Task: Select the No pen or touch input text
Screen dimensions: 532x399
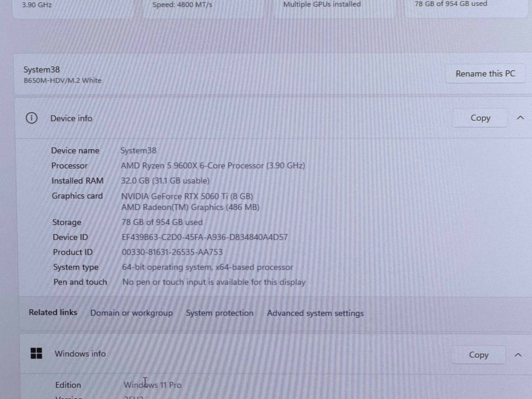Action: [214, 282]
